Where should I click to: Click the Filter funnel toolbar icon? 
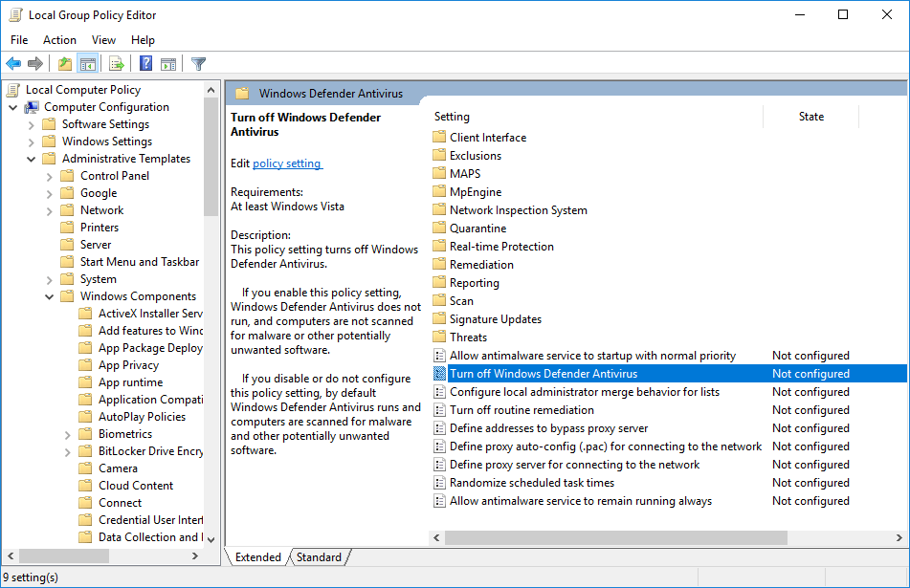pos(198,64)
